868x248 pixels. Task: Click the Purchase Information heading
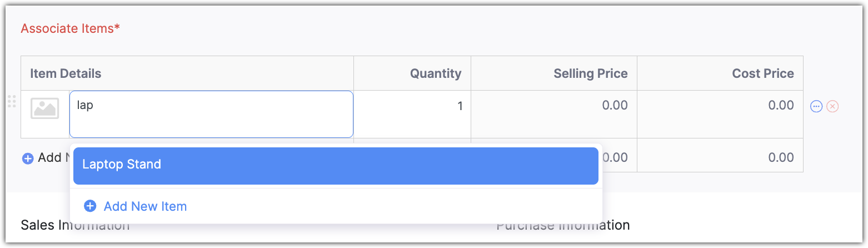click(562, 225)
